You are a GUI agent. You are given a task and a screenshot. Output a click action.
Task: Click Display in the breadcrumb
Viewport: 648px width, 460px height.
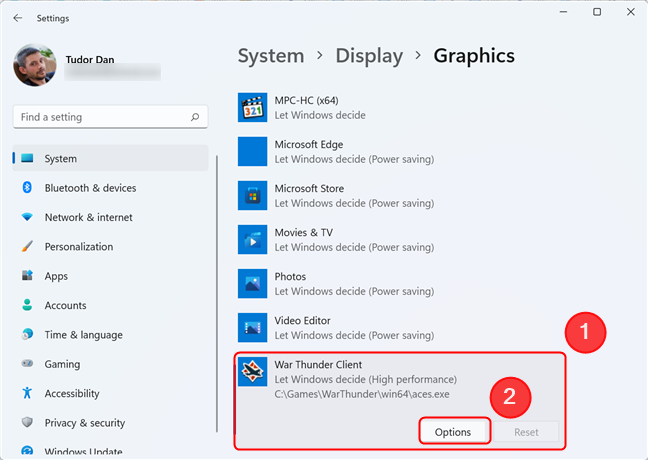pyautogui.click(x=369, y=56)
